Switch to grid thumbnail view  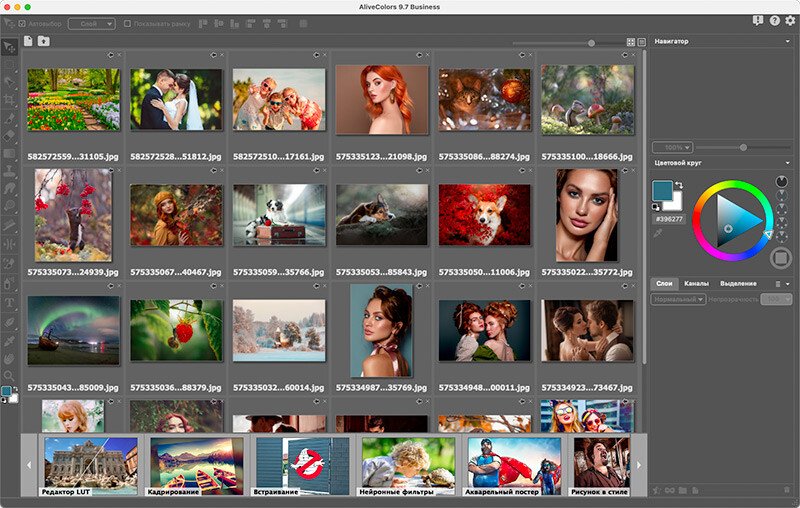tap(631, 43)
